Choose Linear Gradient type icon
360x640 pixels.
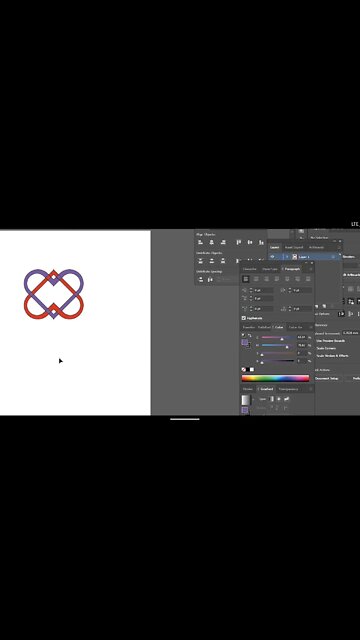click(x=272, y=399)
